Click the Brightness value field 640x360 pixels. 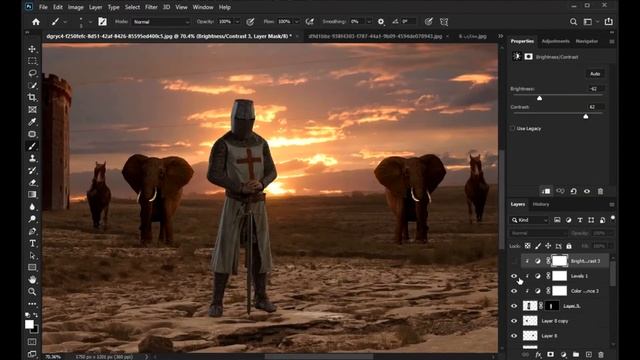(x=595, y=89)
